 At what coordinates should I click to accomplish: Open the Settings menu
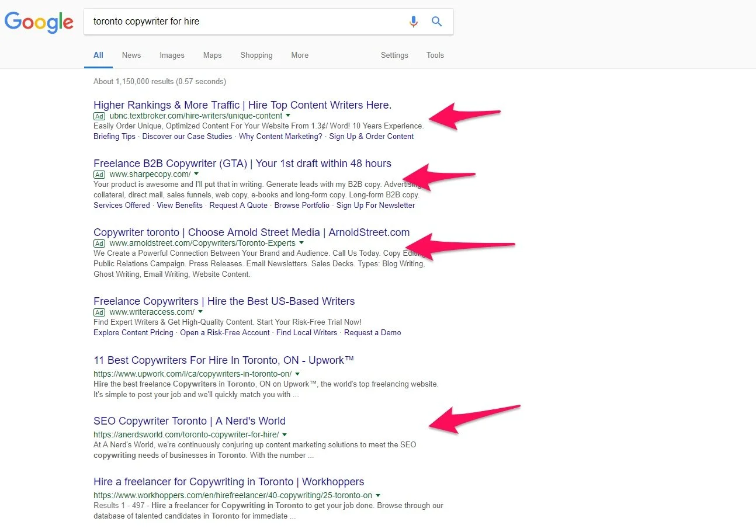394,55
